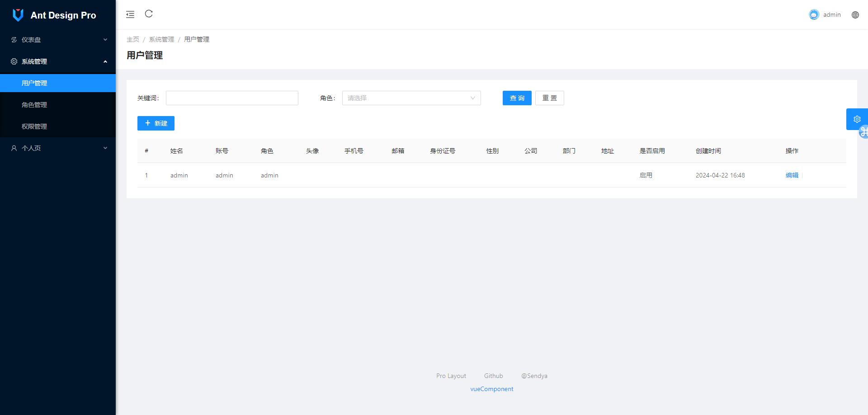The height and width of the screenshot is (415, 868).
Task: Open the 角色 请选择 dropdown
Action: coord(411,98)
